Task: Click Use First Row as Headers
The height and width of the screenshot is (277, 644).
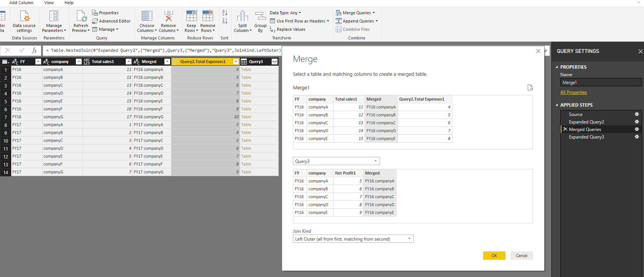Action: coord(299,21)
